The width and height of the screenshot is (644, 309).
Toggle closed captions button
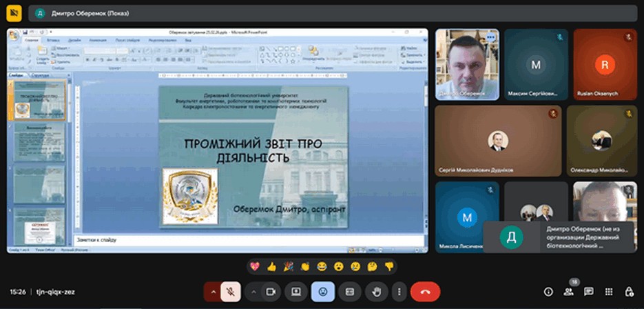click(349, 292)
